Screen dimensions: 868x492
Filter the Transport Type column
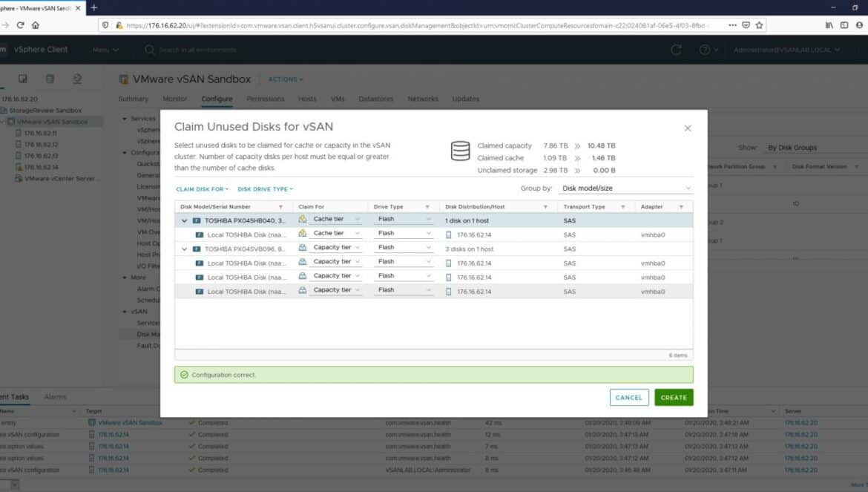click(622, 207)
